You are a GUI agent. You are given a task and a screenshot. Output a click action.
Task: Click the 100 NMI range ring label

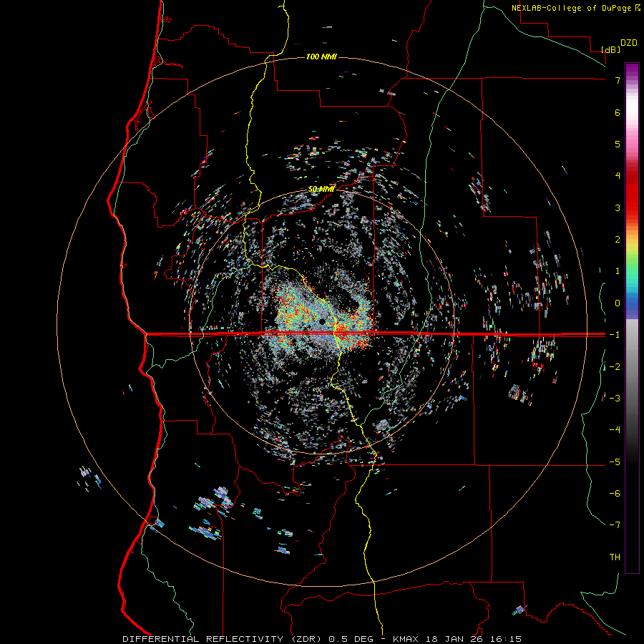coord(321,57)
